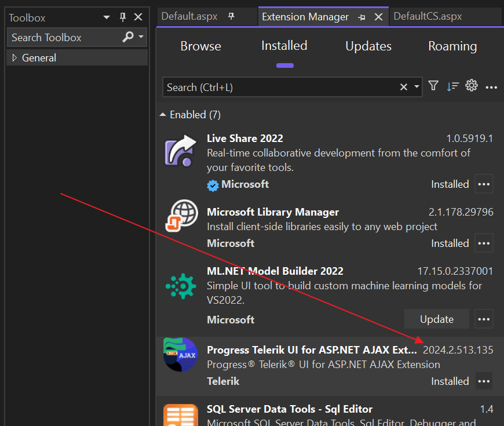The image size is (504, 426).
Task: Expand the General section in Toolbox
Action: click(x=14, y=57)
